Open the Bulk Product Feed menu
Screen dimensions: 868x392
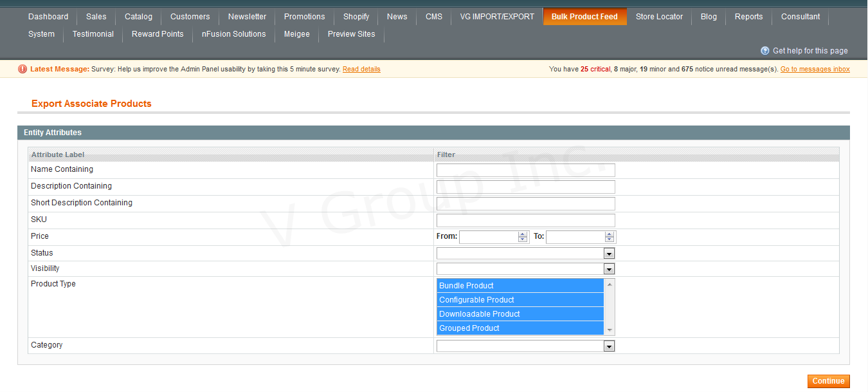tap(584, 17)
